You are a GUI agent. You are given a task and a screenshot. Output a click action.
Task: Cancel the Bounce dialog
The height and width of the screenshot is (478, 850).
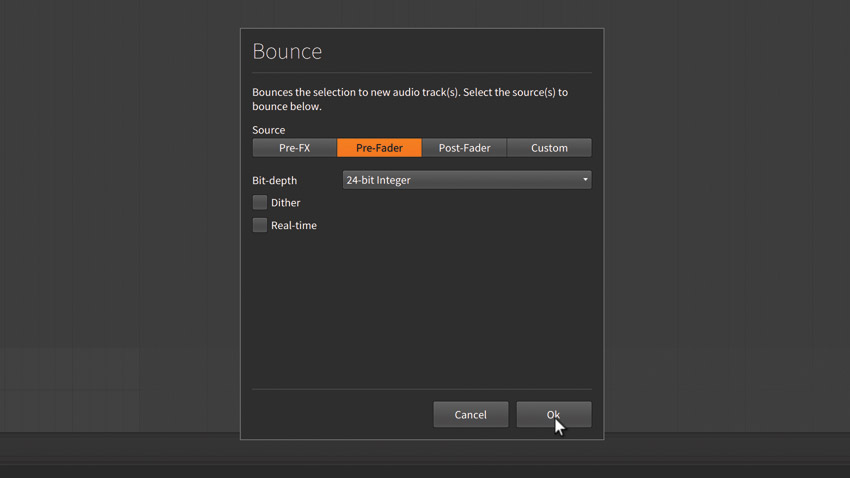(x=471, y=415)
